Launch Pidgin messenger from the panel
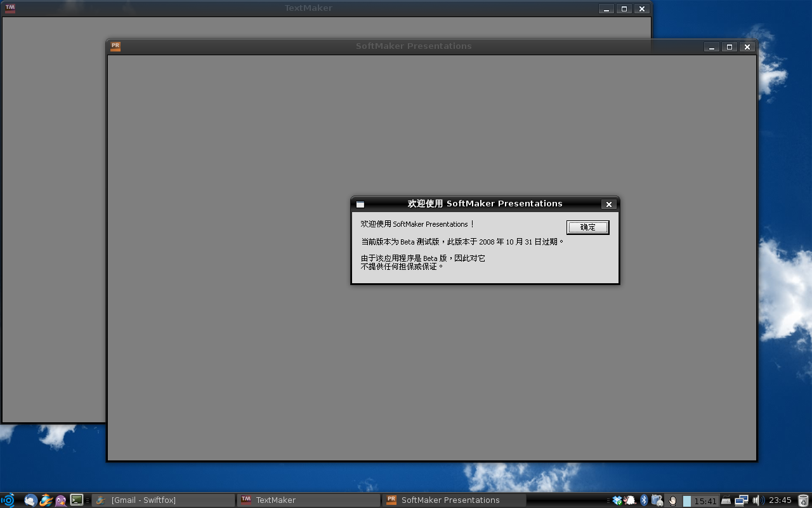This screenshot has width=812, height=508. pyautogui.click(x=61, y=500)
